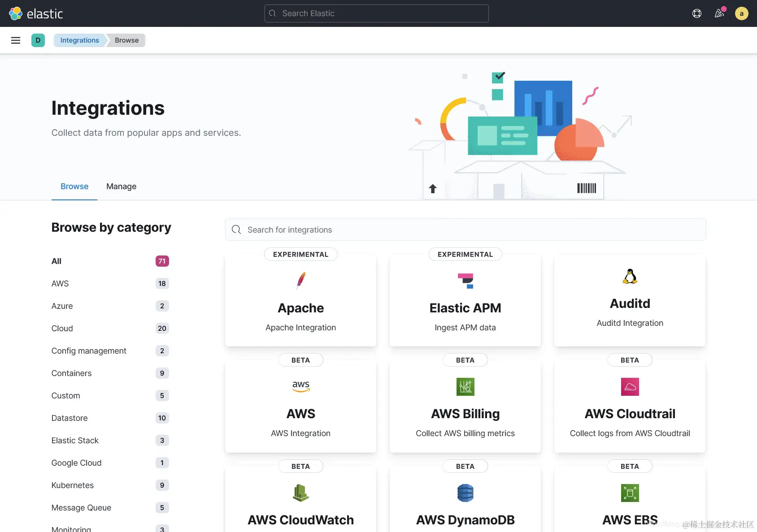Click the 71 count badge for All

[162, 261]
